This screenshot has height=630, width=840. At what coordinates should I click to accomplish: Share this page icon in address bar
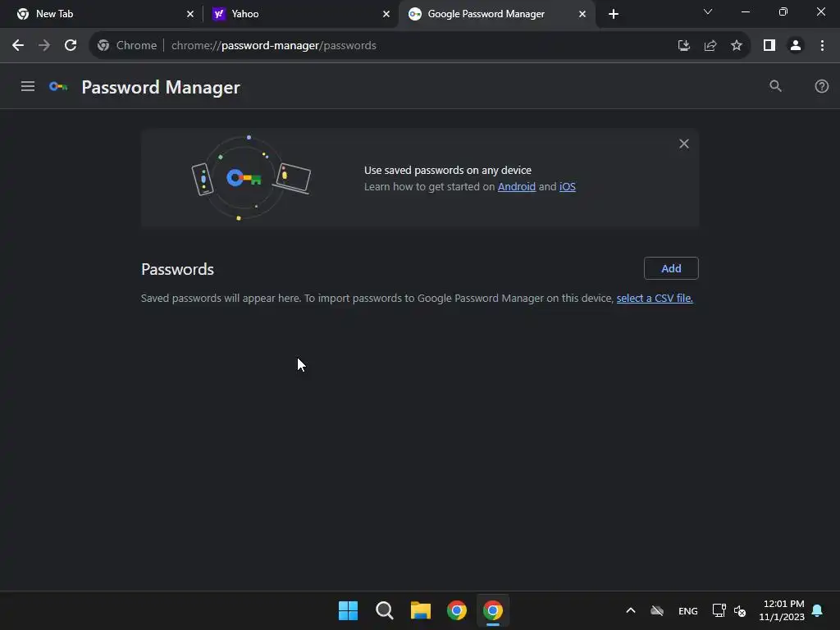710,46
